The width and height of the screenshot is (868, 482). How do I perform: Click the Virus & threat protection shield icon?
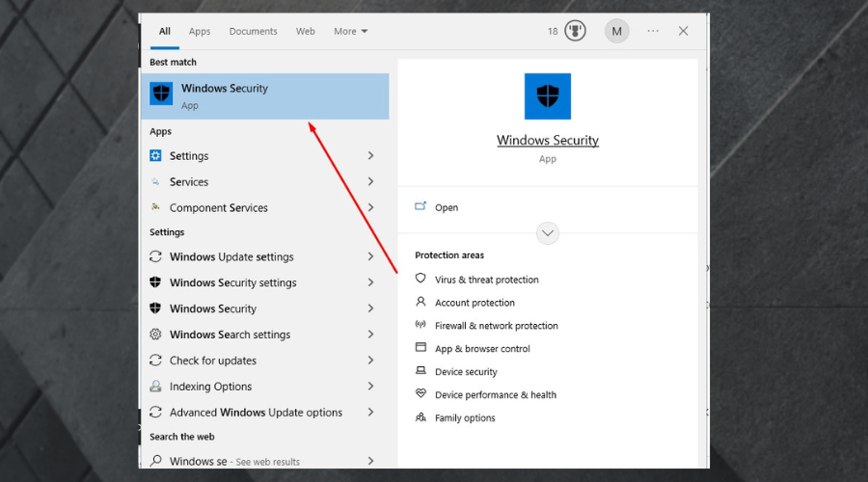(x=420, y=279)
